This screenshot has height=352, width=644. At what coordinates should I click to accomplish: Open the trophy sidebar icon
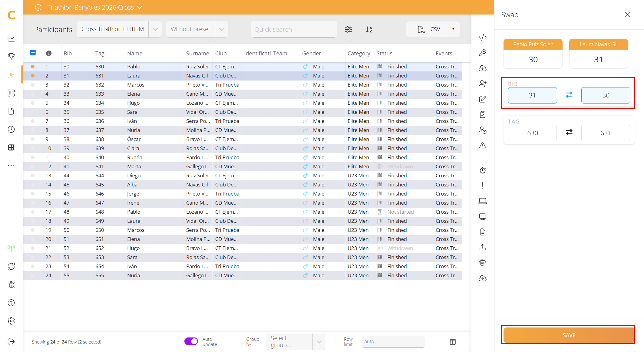point(11,57)
